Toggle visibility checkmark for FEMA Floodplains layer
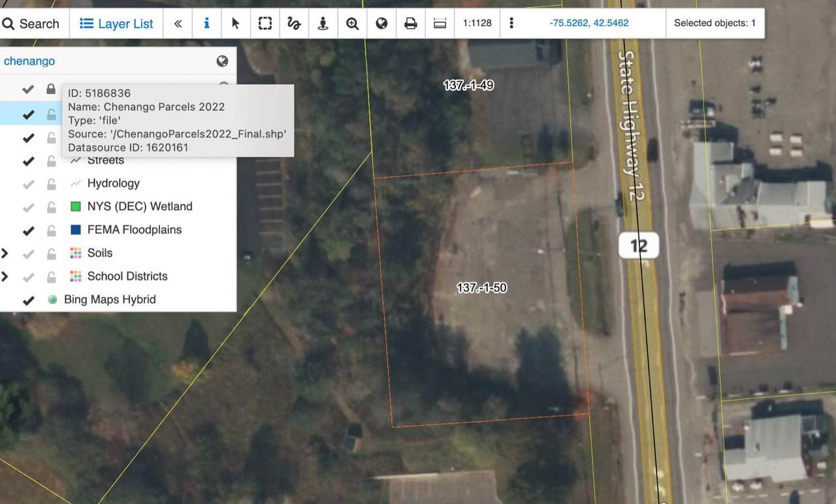The image size is (836, 504). (x=28, y=230)
